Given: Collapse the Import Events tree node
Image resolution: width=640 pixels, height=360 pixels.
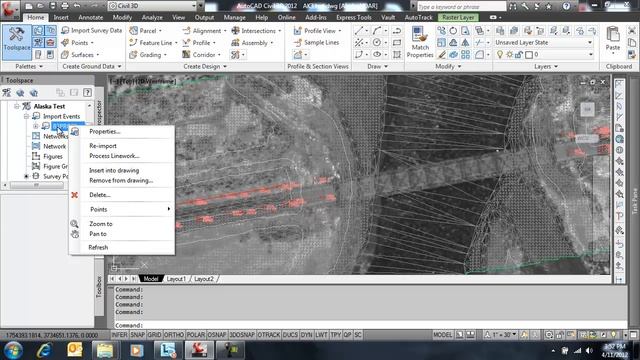Looking at the screenshot, I should pos(26,116).
